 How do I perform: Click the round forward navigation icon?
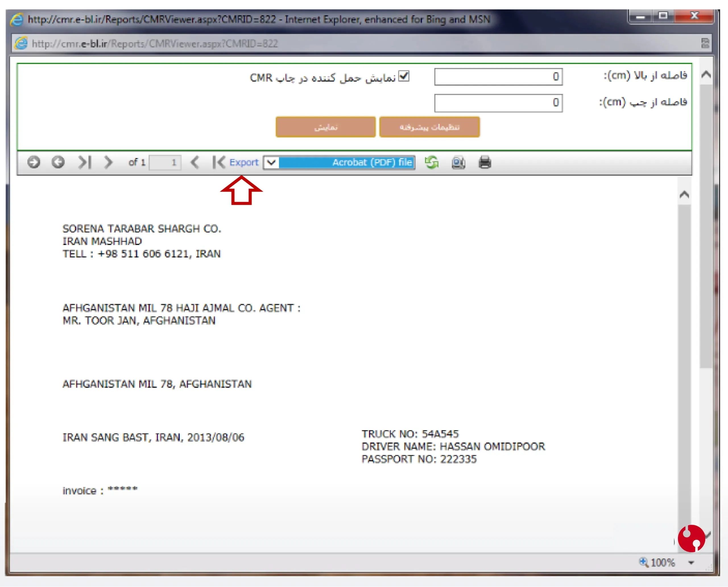tap(34, 162)
